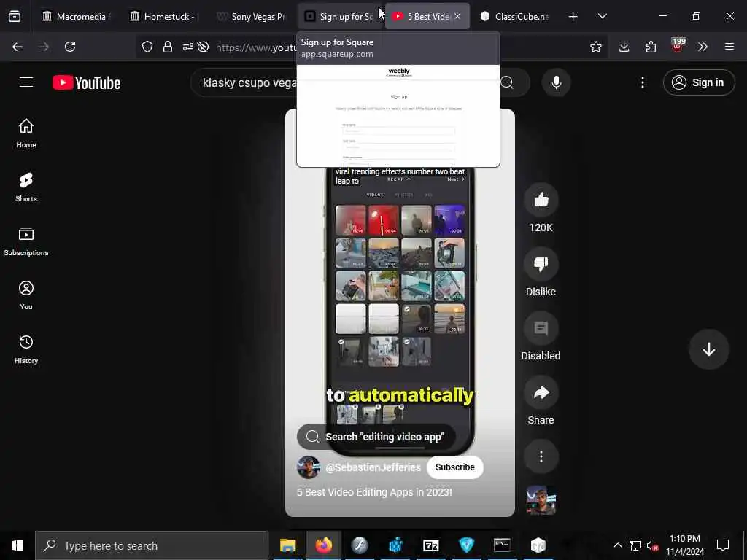747x560 pixels.
Task: Show hidden system tray icons
Action: click(x=617, y=545)
